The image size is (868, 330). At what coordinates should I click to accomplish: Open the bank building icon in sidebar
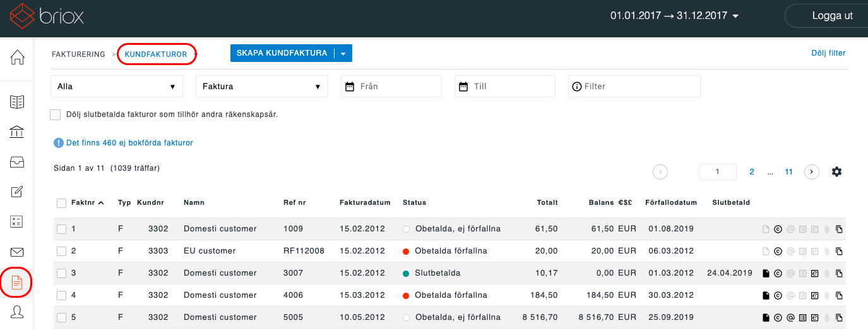[x=17, y=131]
